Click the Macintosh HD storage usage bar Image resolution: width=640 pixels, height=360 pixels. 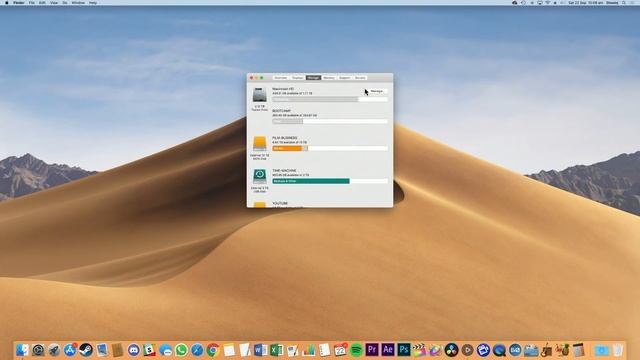330,99
